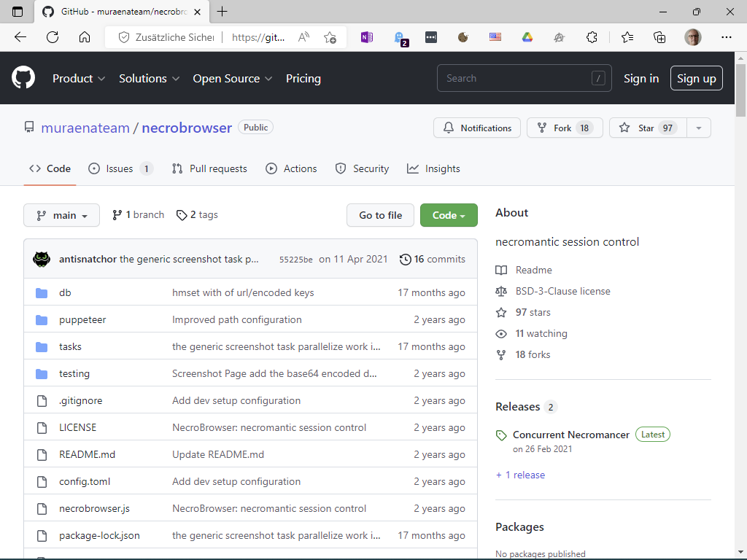This screenshot has height=560, width=747.
Task: Open the BSD-3-Clause license link
Action: point(562,291)
